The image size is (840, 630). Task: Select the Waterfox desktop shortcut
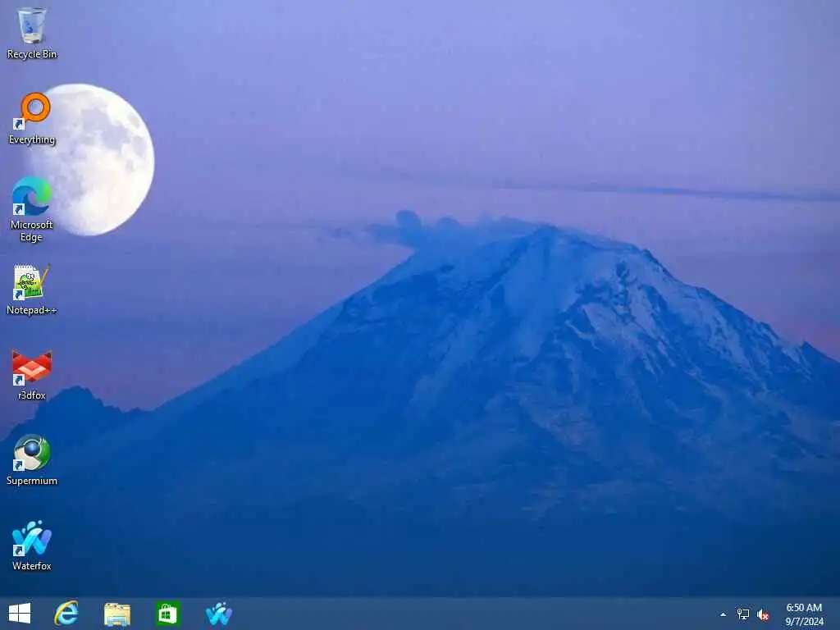tap(32, 545)
